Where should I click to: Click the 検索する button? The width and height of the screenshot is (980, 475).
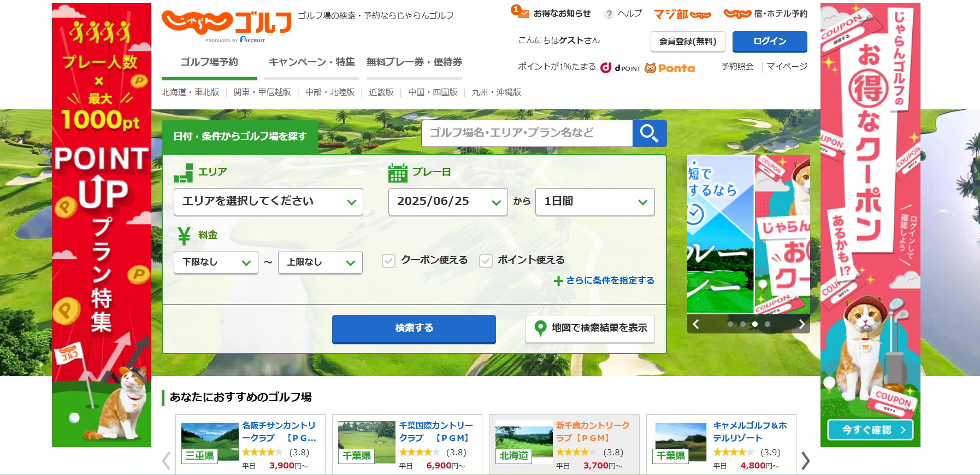pyautogui.click(x=414, y=329)
